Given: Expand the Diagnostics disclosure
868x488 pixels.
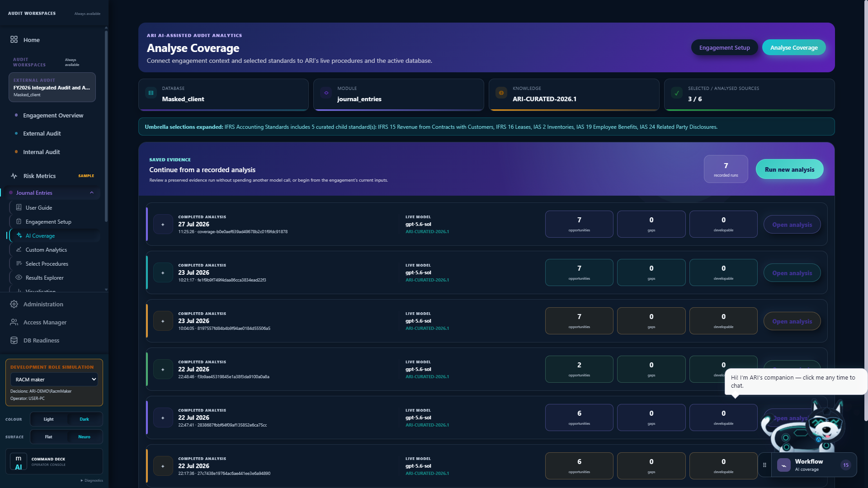Looking at the screenshot, I should [92, 480].
